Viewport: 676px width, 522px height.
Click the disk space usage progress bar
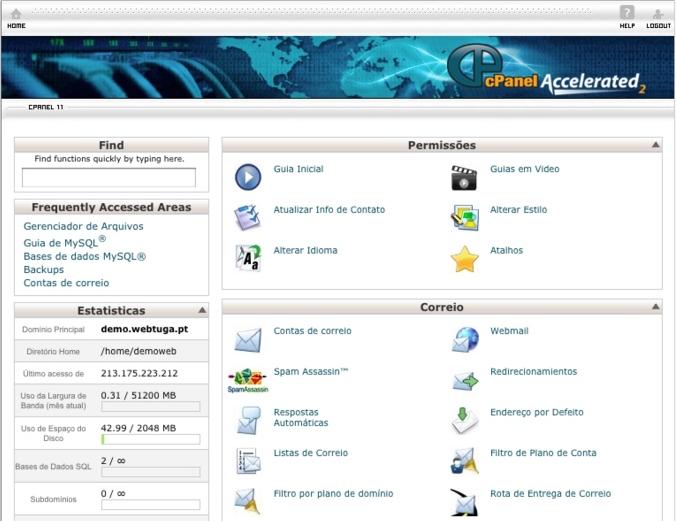pos(150,439)
